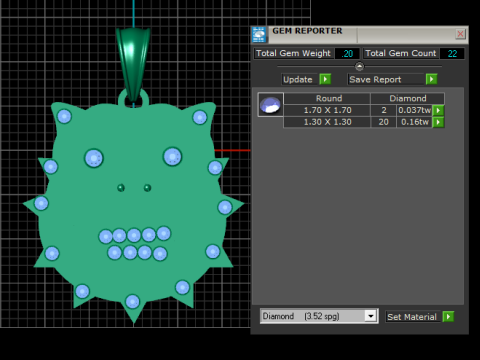
Task: Click the Set Material button label
Action: pyautogui.click(x=412, y=317)
